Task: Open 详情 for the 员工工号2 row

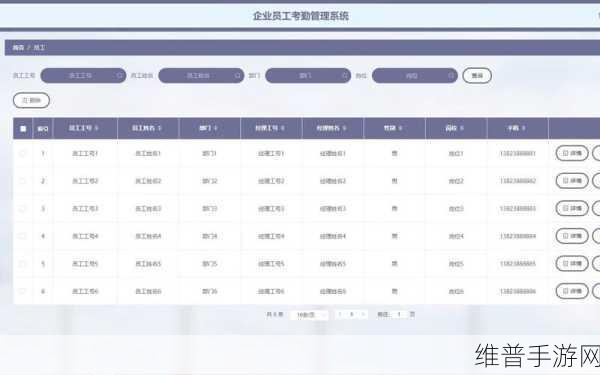Action: [x=572, y=181]
